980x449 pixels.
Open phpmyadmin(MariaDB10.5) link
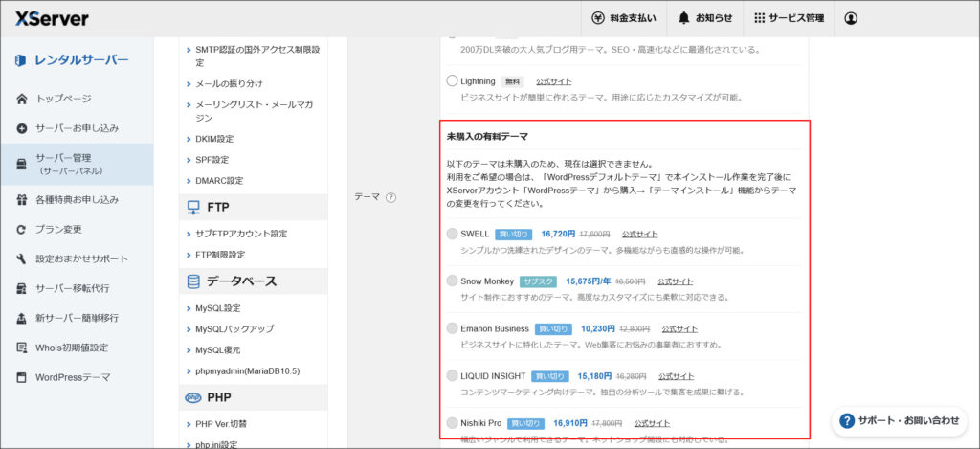[248, 370]
